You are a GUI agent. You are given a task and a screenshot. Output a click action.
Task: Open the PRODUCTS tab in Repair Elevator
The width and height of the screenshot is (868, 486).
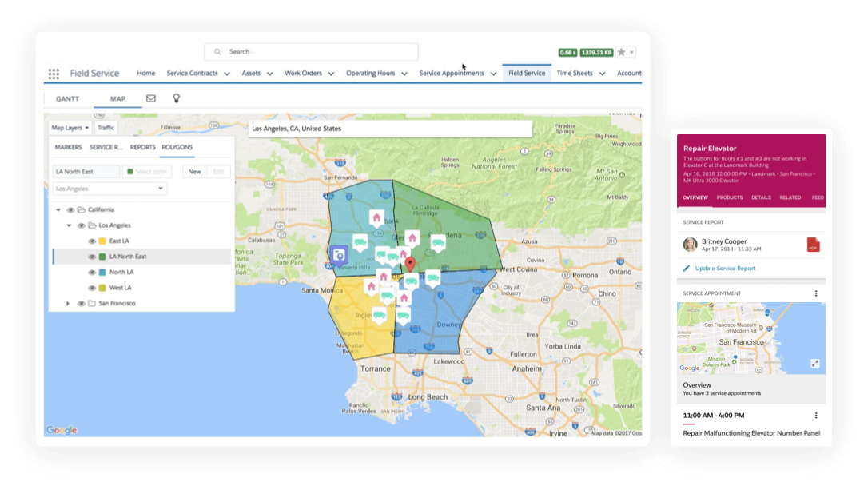pos(730,197)
